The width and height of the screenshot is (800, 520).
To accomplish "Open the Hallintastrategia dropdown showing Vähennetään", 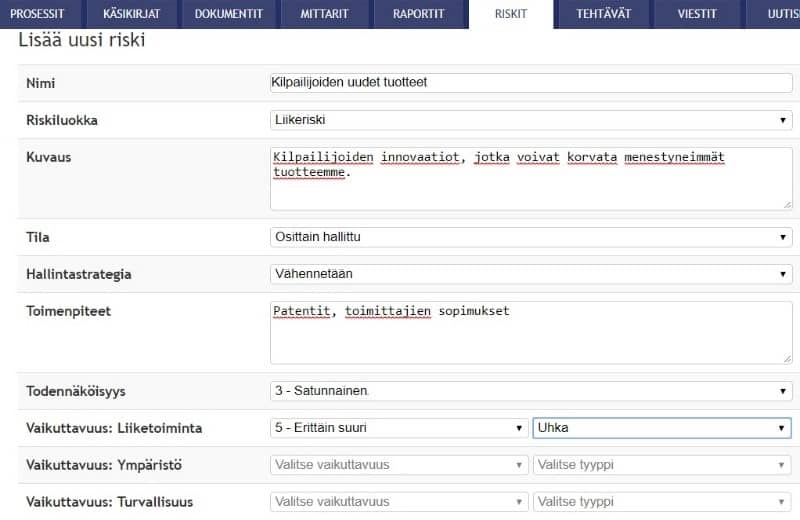I will [x=530, y=274].
